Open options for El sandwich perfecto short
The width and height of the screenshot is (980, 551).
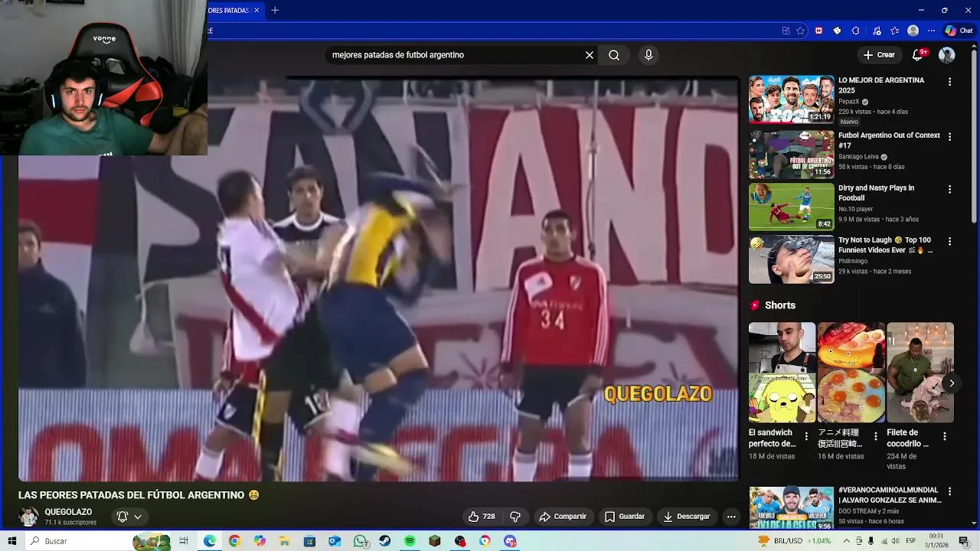806,436
